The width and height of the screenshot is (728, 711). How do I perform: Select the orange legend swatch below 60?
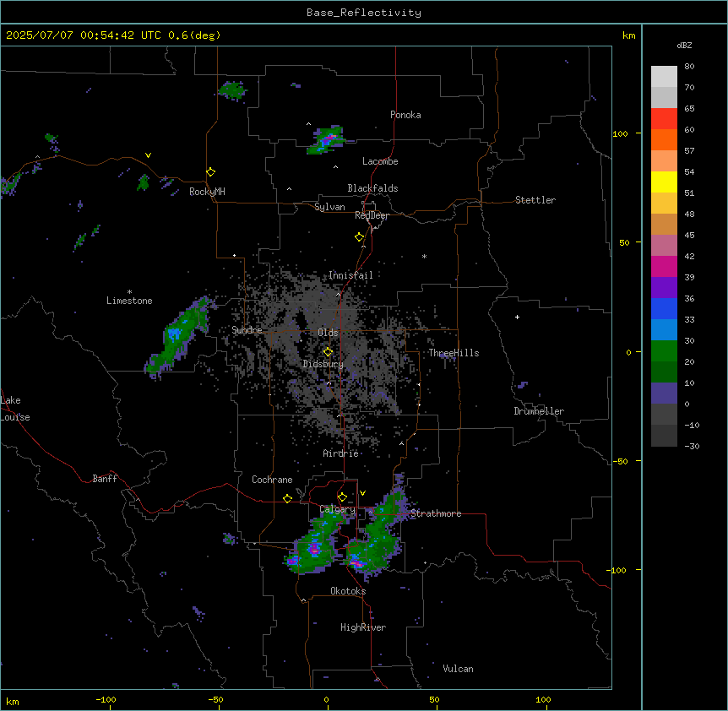click(664, 139)
